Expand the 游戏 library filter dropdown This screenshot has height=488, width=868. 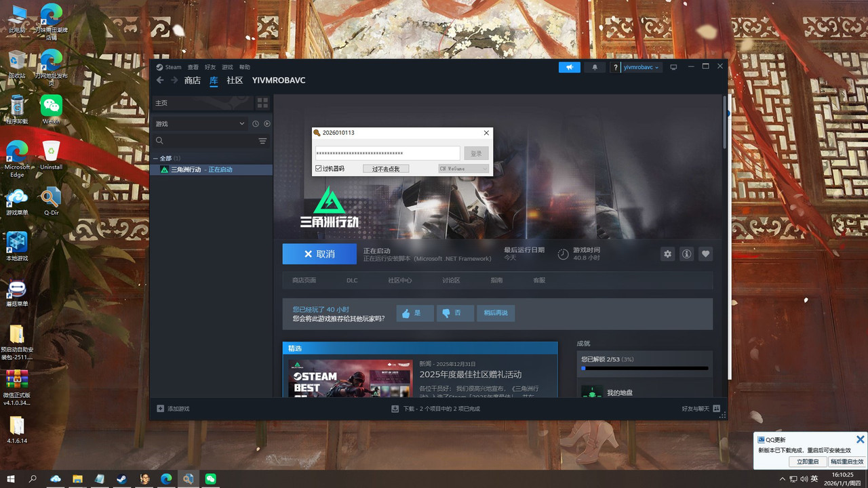[199, 124]
